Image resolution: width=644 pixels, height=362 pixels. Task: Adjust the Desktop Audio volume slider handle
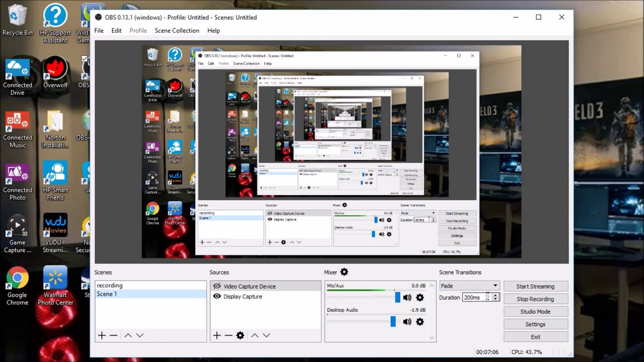point(393,321)
